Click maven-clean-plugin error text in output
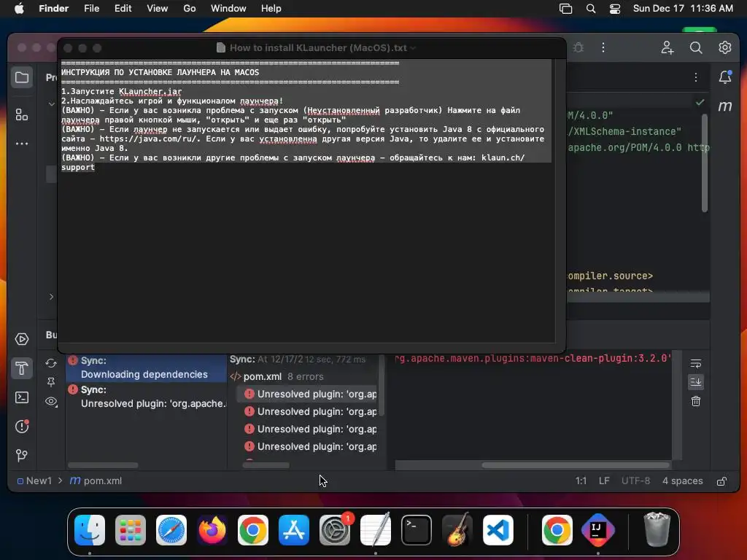The width and height of the screenshot is (747, 560). coord(533,358)
